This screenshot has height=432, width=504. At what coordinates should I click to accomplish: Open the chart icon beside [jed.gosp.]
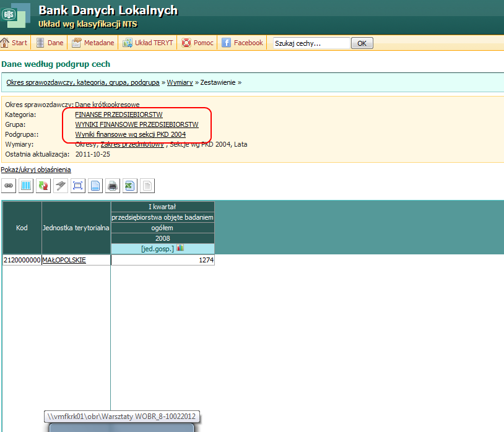click(x=180, y=248)
